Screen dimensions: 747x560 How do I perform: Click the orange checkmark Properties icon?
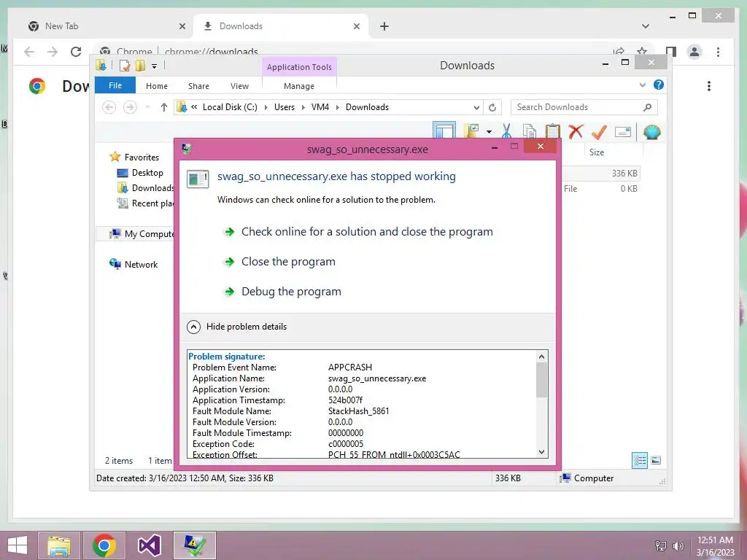point(599,131)
